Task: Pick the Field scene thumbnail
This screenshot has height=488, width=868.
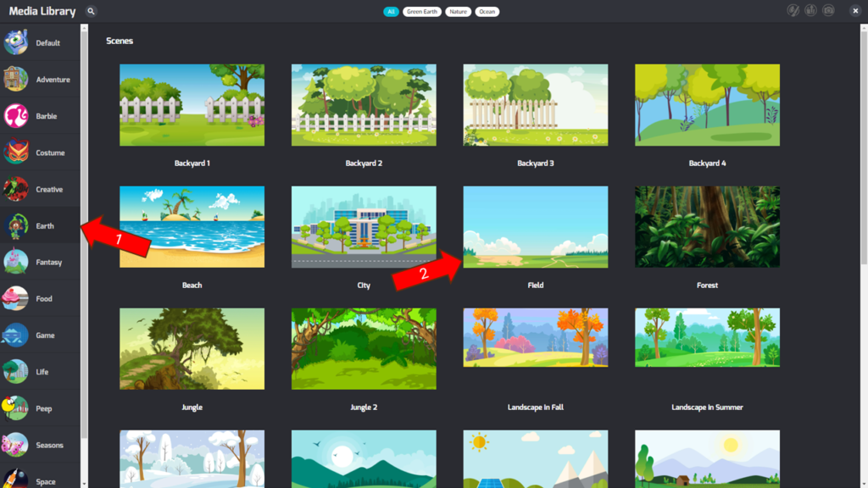Action: coord(535,227)
